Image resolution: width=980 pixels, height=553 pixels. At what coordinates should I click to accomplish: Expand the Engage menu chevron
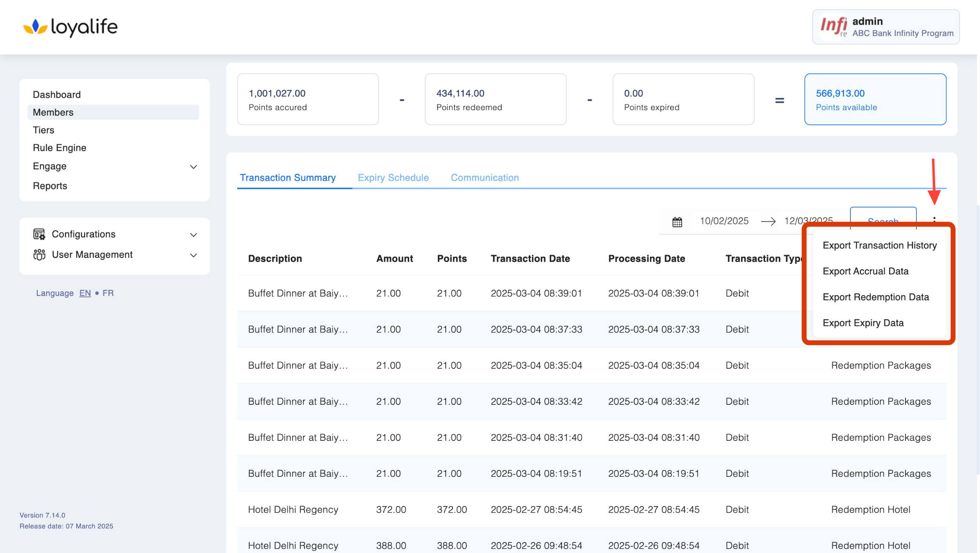(x=194, y=166)
